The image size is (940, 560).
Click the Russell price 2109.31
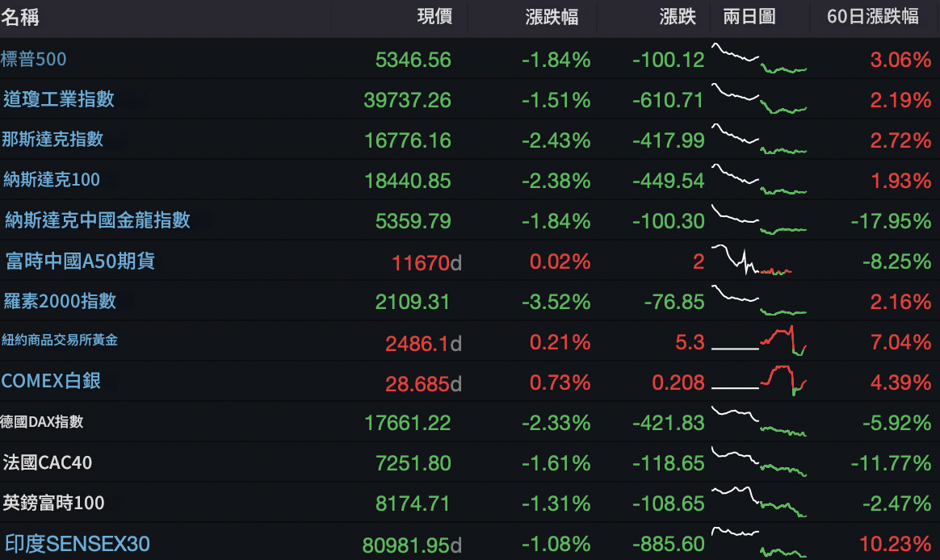[x=413, y=302]
